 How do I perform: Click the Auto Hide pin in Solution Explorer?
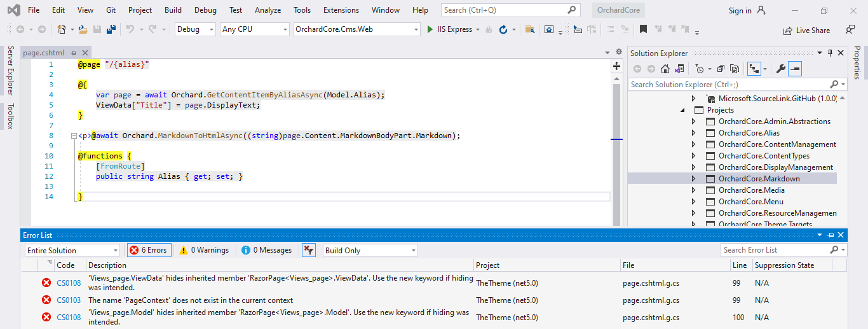pos(830,53)
